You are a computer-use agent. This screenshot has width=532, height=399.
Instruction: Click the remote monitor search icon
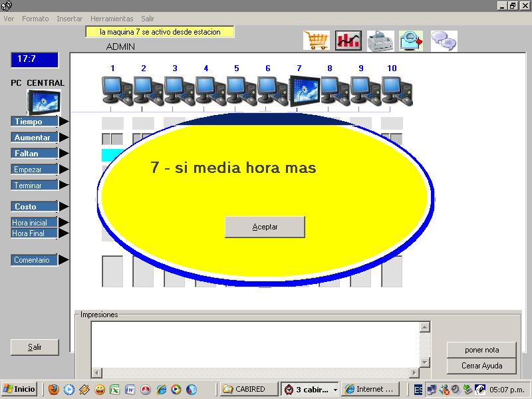tap(411, 41)
